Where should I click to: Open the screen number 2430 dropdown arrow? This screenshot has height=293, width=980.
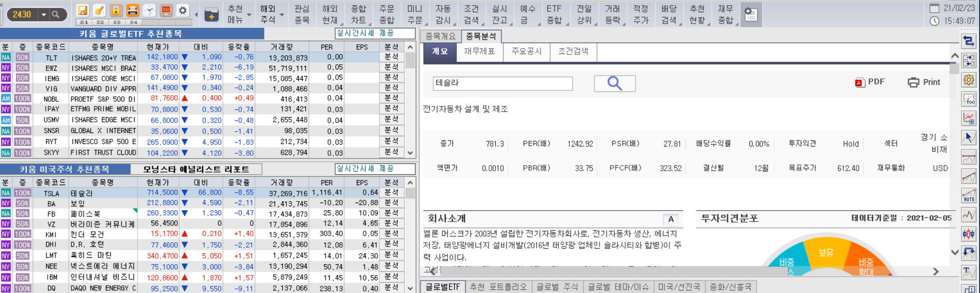pos(44,14)
